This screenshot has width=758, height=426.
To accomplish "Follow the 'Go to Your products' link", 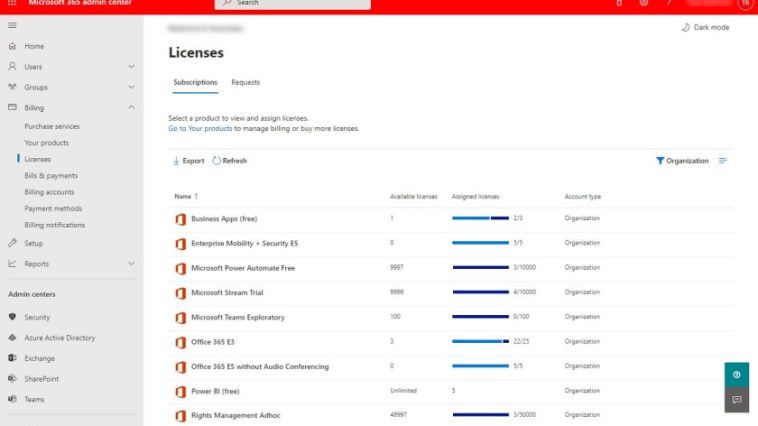I will point(200,129).
